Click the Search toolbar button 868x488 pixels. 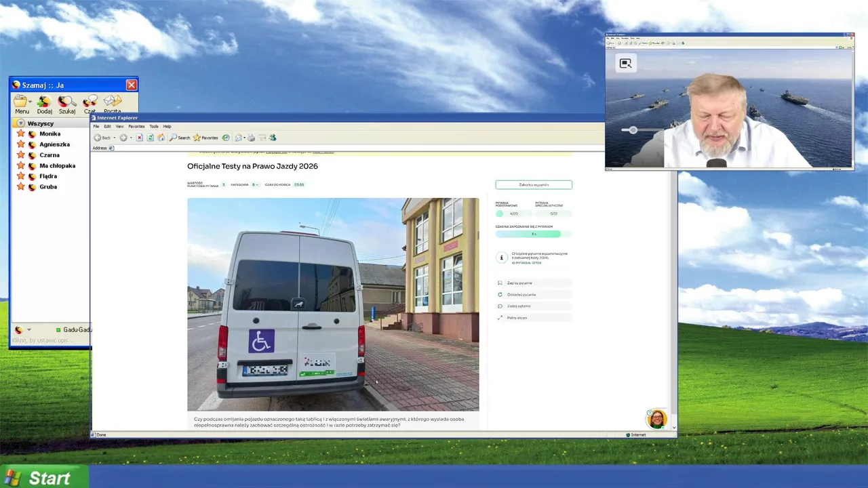tap(180, 138)
